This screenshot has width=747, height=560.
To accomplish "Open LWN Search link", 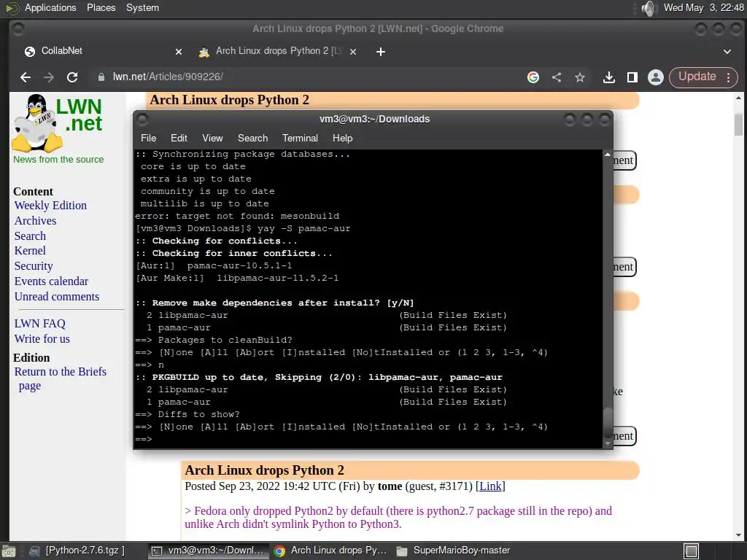I will [x=30, y=236].
